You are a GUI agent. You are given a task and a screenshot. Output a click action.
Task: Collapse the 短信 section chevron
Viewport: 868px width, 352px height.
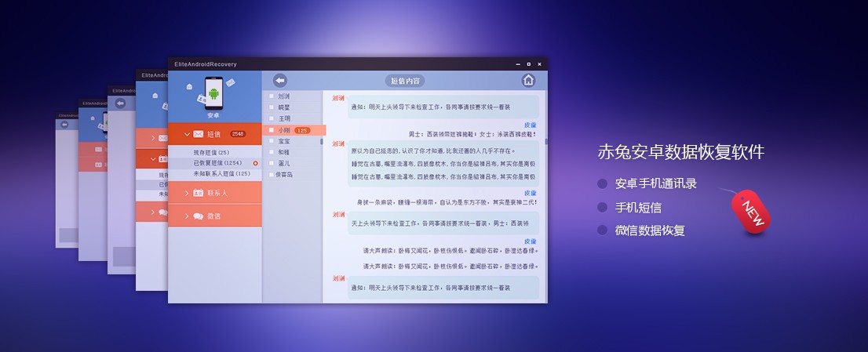pos(187,134)
